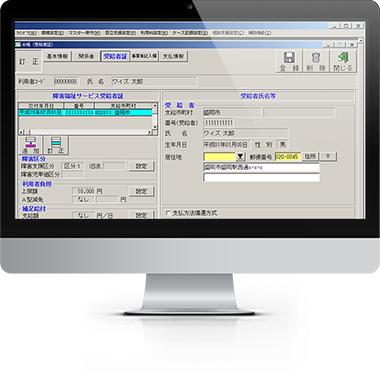Click the yellow 郵便番号 postal code field
The width and height of the screenshot is (380, 372).
pyautogui.click(x=288, y=156)
